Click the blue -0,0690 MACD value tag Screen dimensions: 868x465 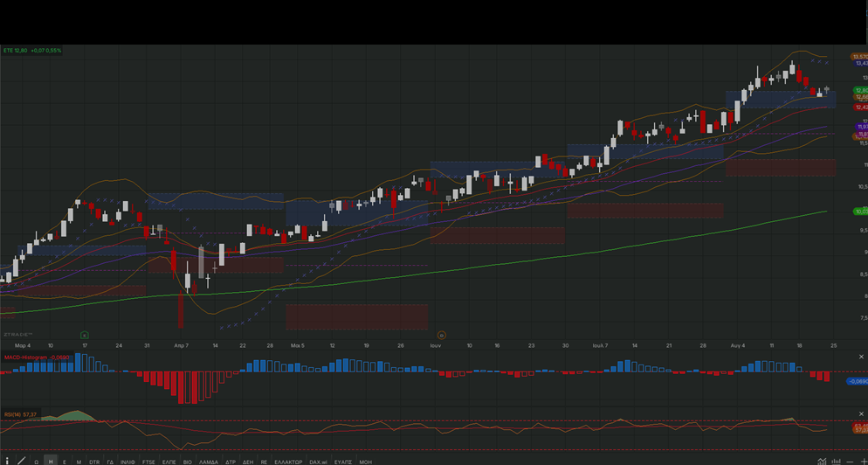[858, 381]
